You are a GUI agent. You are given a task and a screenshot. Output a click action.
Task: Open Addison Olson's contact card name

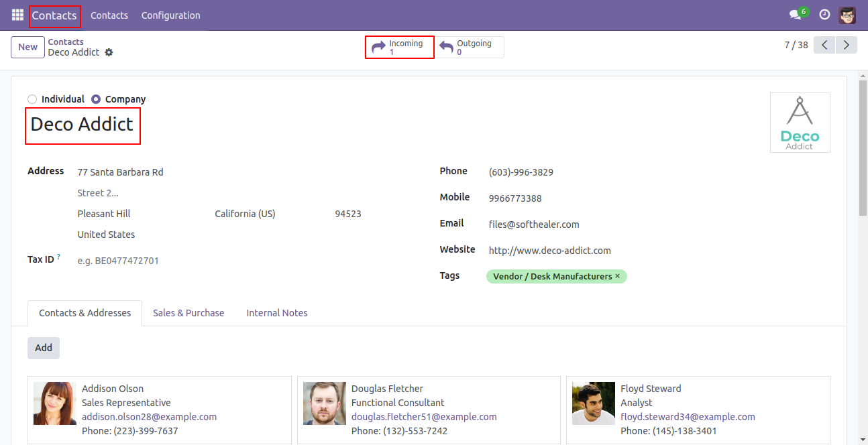tap(113, 389)
